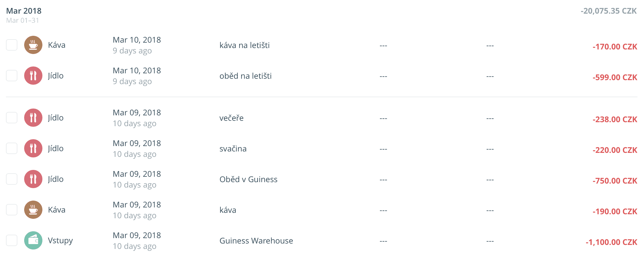The width and height of the screenshot is (644, 258).
Task: Toggle checkbox for Oběd v Guiness
Action: pos(12,179)
